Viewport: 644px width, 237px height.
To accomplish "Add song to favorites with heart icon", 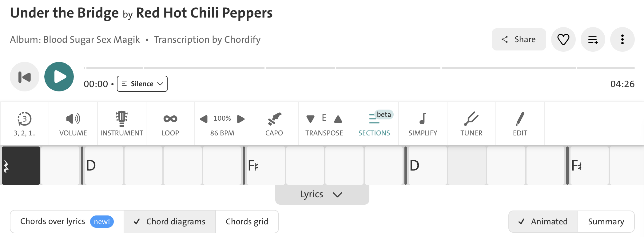I will tap(563, 39).
